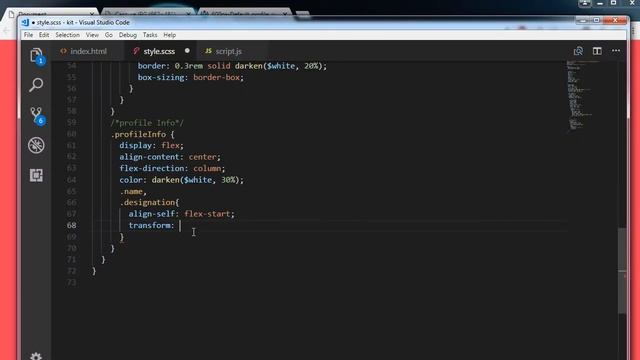The height and width of the screenshot is (360, 640).
Task: Select the style.scss tab
Action: (159, 51)
